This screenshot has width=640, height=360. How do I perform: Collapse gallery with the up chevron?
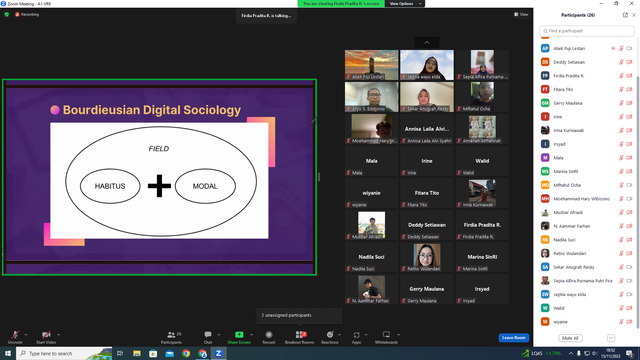click(427, 42)
